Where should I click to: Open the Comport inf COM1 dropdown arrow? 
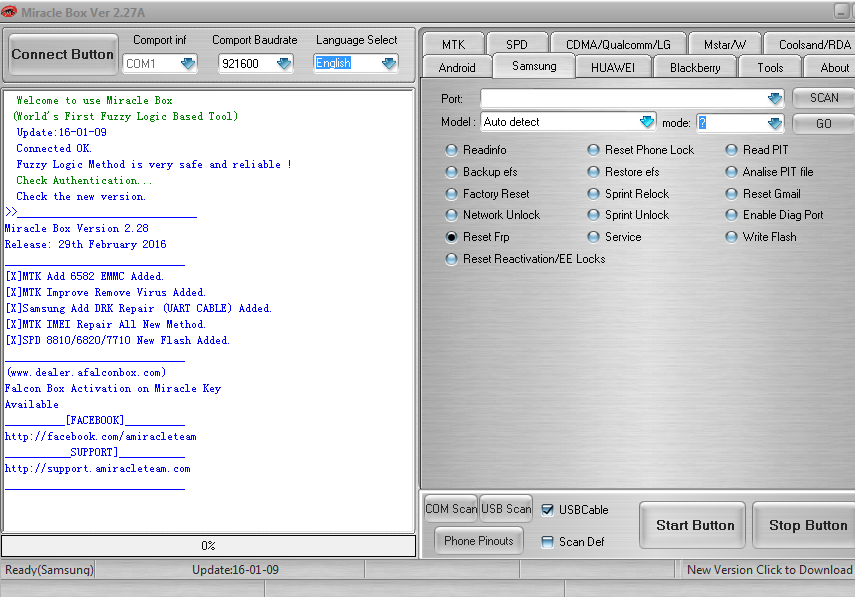point(188,64)
